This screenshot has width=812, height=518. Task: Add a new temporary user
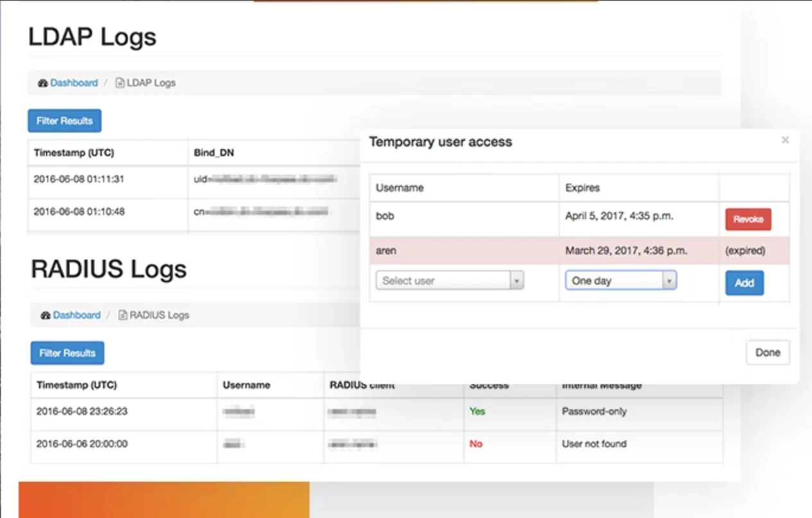pyautogui.click(x=744, y=282)
